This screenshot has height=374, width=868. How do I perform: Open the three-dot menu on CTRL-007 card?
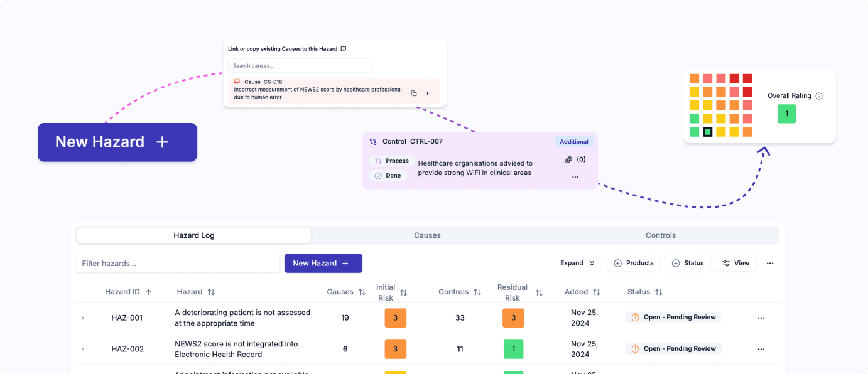pyautogui.click(x=575, y=177)
